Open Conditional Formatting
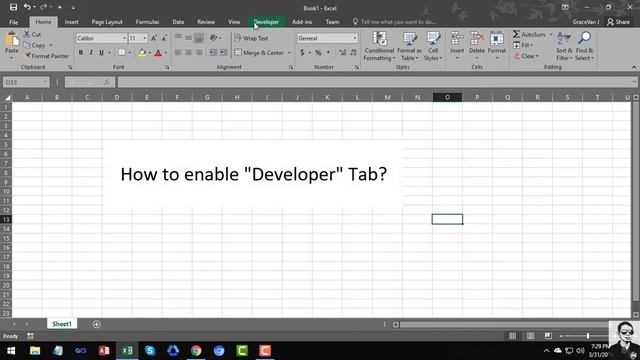The height and width of the screenshot is (360, 640). click(x=379, y=47)
